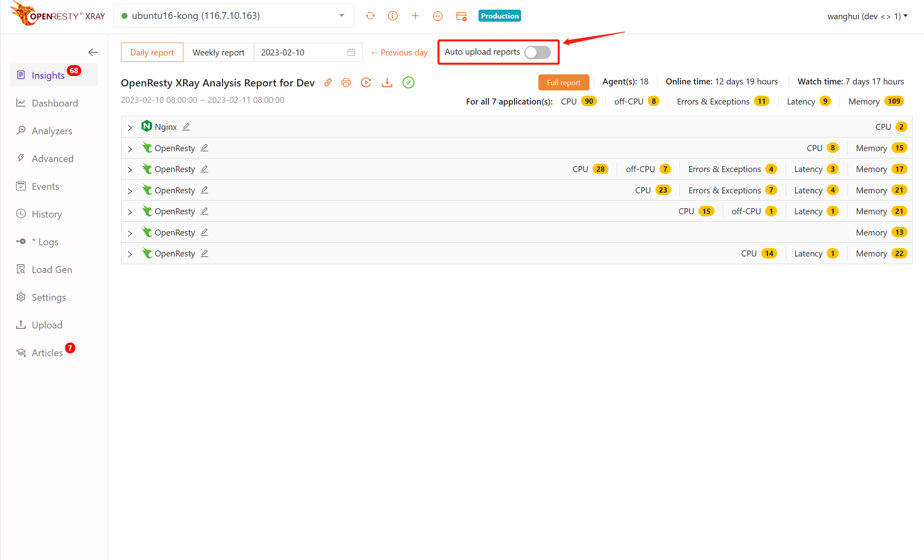924x560 pixels.
Task: Click the regenerate report icon
Action: click(366, 82)
